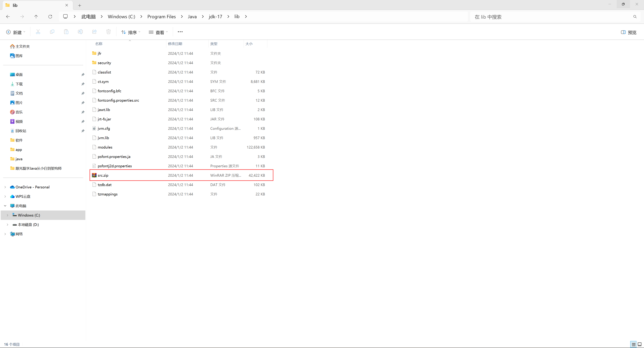The image size is (644, 348).
Task: Select the src.zip WinRAR file icon
Action: [94, 175]
